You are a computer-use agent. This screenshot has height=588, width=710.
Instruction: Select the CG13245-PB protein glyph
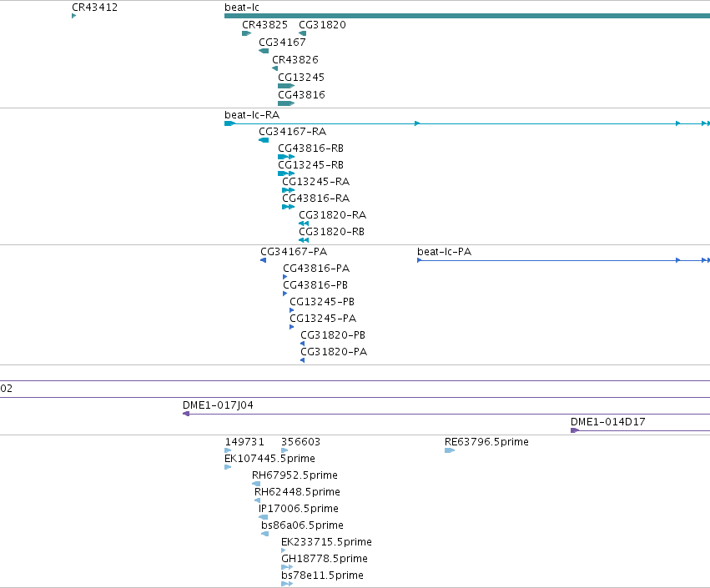pos(292,310)
